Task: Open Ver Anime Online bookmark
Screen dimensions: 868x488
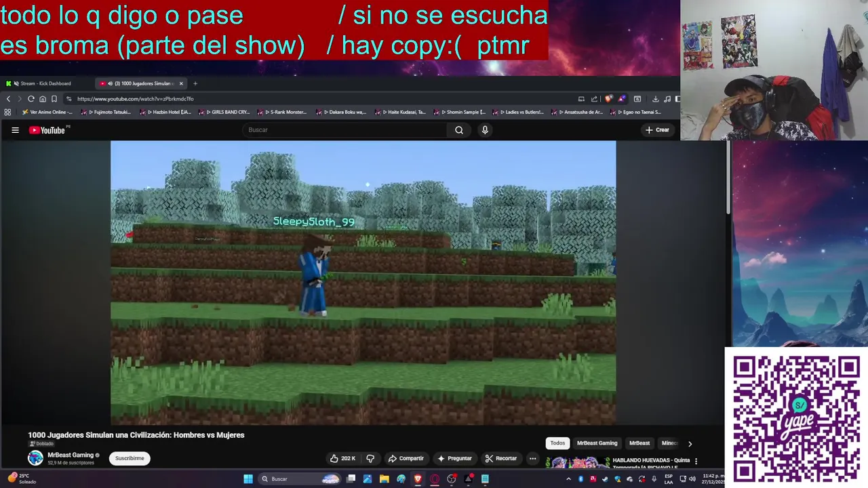Action: pyautogui.click(x=47, y=113)
